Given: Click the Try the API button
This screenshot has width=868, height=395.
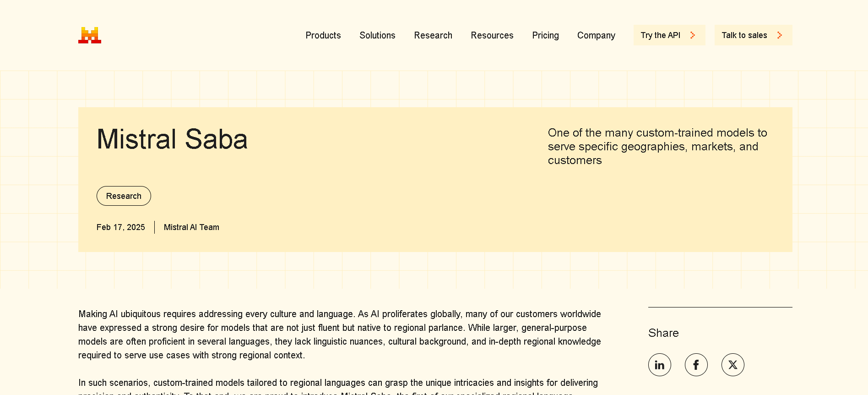Looking at the screenshot, I should (669, 35).
